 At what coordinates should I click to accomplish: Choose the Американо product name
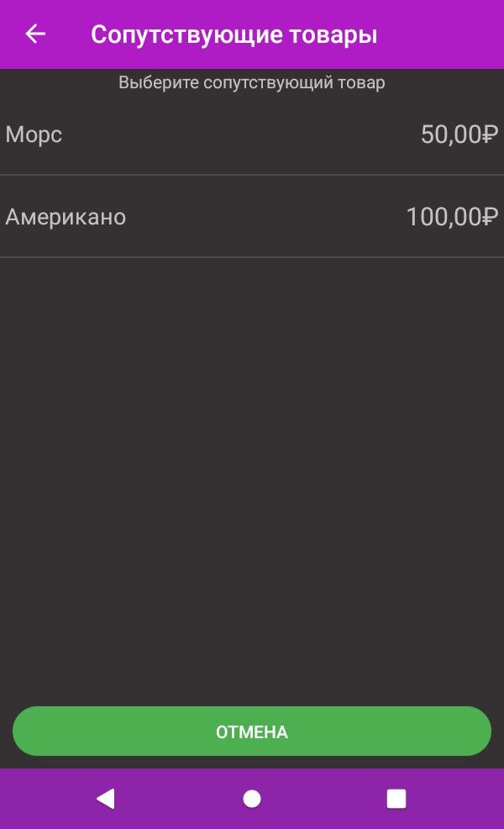pos(66,217)
